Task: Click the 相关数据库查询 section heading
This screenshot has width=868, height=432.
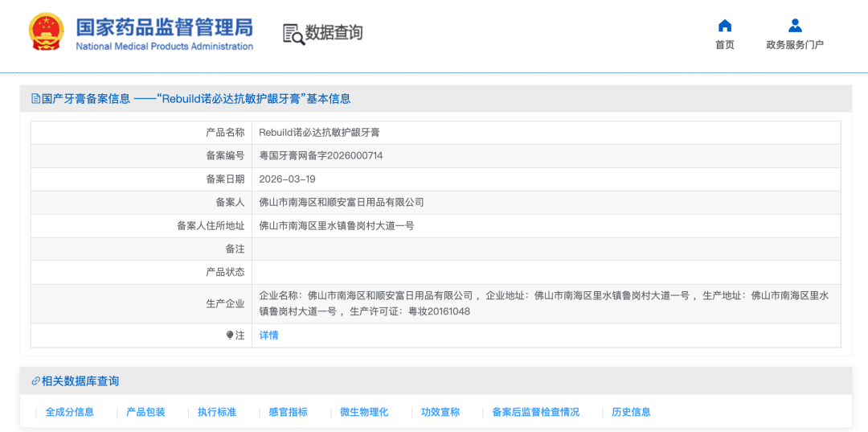Action: (x=80, y=381)
